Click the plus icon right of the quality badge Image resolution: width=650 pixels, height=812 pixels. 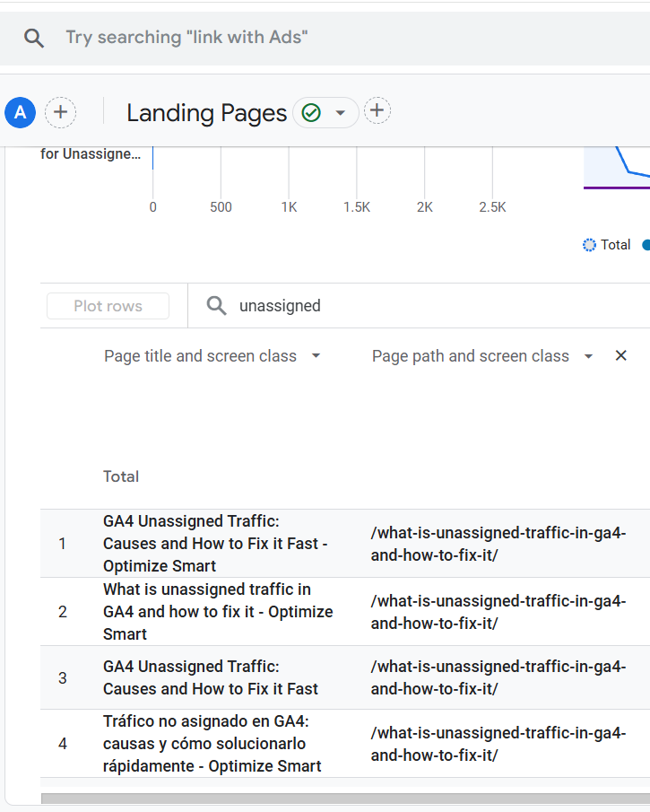[377, 110]
